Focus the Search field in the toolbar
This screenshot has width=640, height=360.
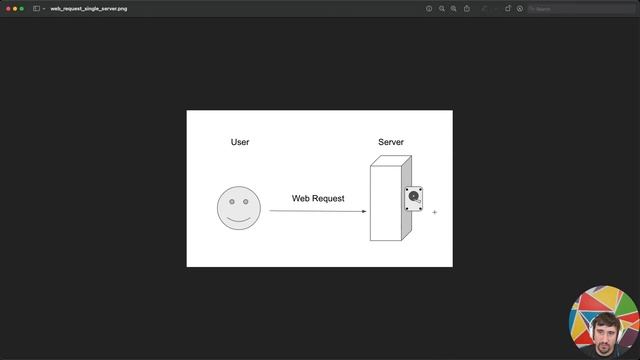coord(582,9)
